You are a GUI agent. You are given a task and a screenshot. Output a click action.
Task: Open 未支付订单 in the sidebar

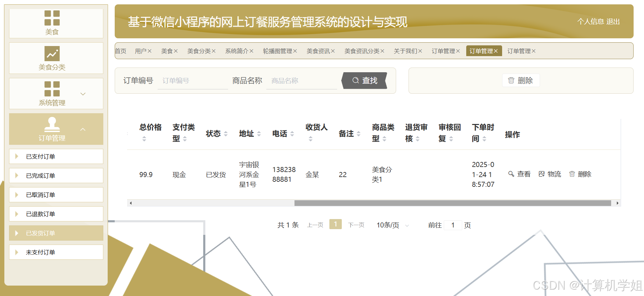click(56, 252)
